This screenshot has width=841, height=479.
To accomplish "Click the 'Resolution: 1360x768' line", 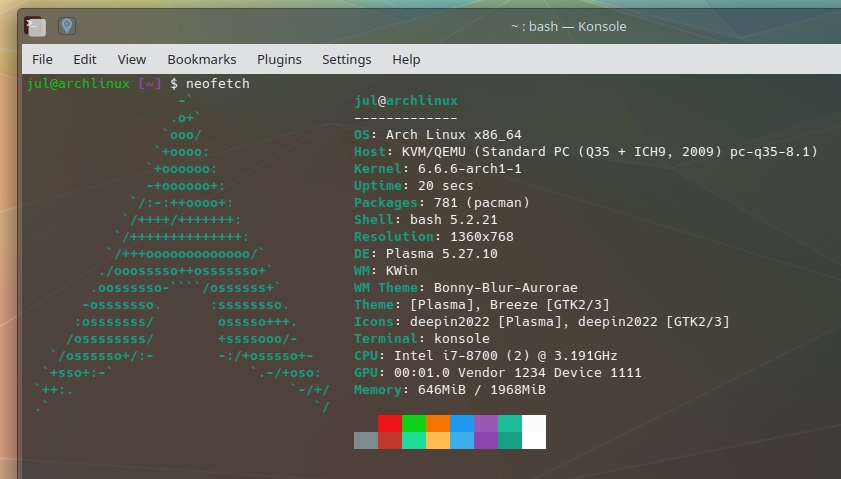I will pyautogui.click(x=434, y=237).
